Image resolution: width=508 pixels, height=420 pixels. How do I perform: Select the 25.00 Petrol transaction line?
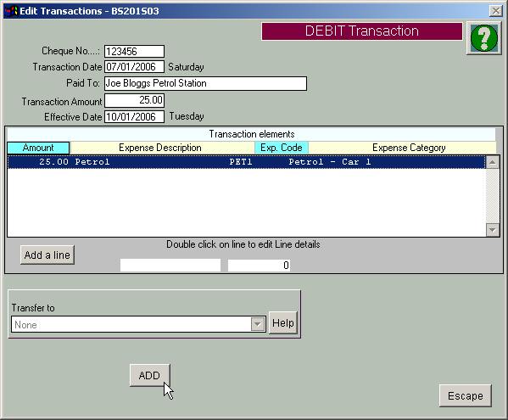tap(247, 162)
